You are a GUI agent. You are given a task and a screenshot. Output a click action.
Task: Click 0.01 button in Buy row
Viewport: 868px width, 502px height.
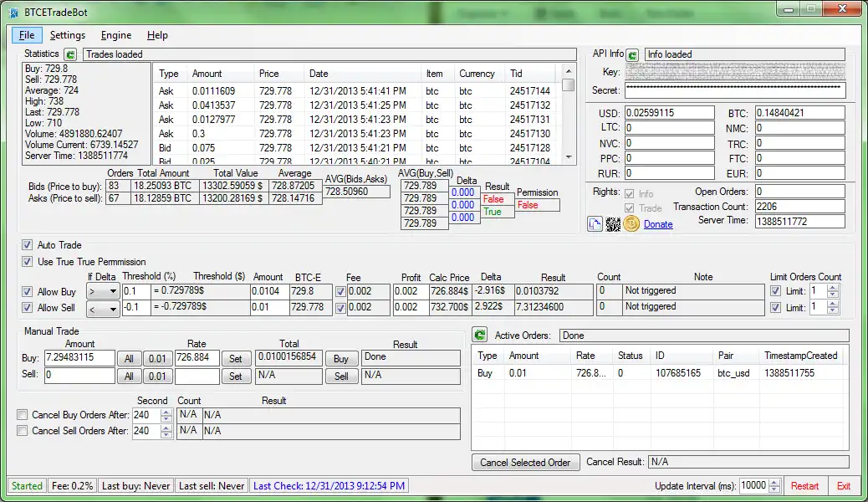[x=157, y=358]
